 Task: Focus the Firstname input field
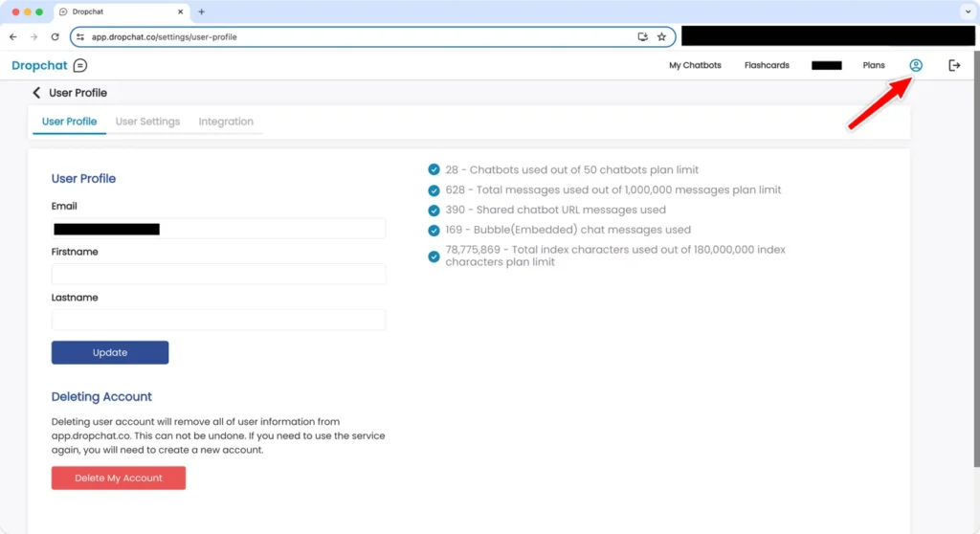pyautogui.click(x=218, y=275)
